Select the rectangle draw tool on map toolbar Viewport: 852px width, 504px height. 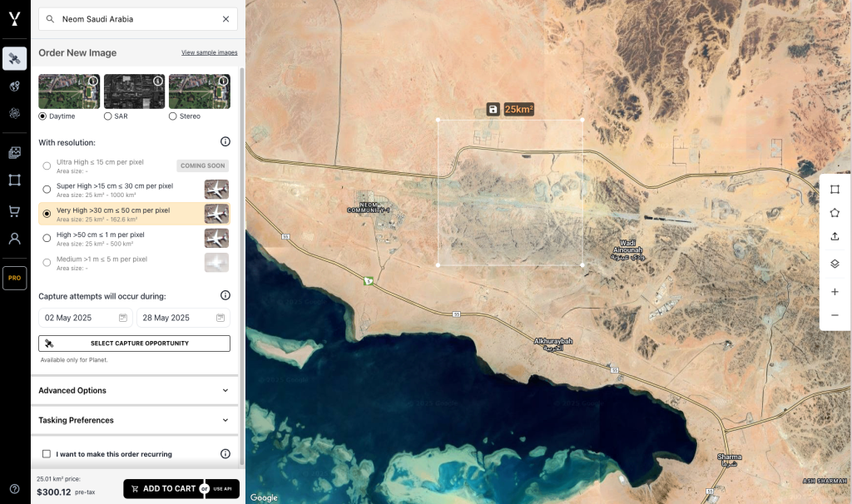[x=835, y=190]
